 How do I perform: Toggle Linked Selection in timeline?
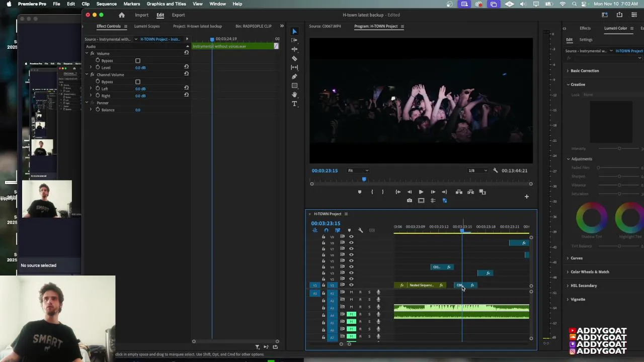338,230
